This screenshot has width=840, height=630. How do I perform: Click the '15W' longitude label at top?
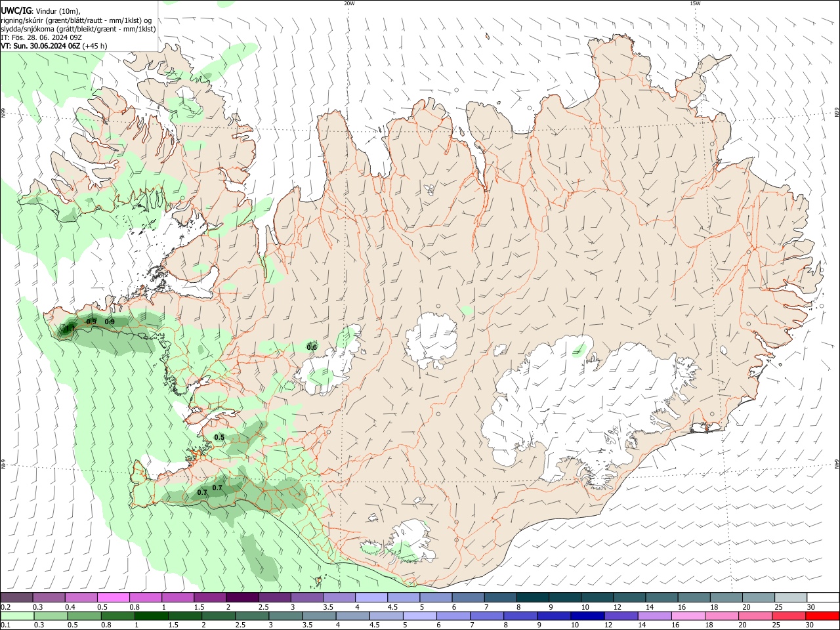[695, 3]
